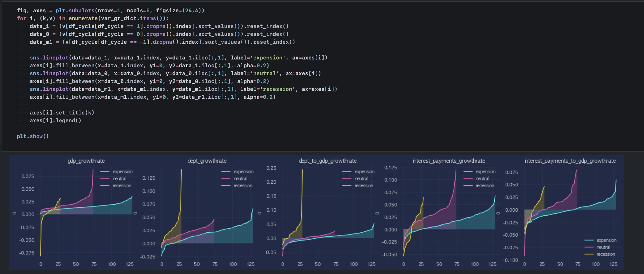Click pink neutral legend swatch in dept_growthrate chart
The width and height of the screenshot is (644, 274).
(x=226, y=179)
